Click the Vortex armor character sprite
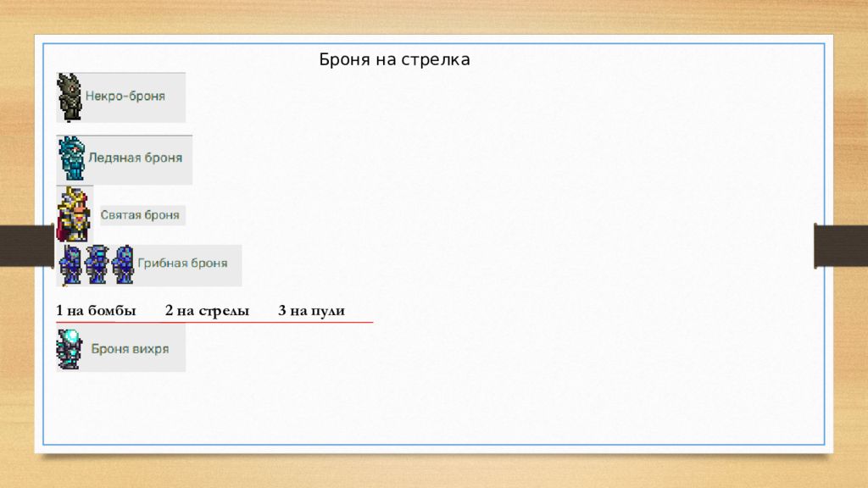 70,349
